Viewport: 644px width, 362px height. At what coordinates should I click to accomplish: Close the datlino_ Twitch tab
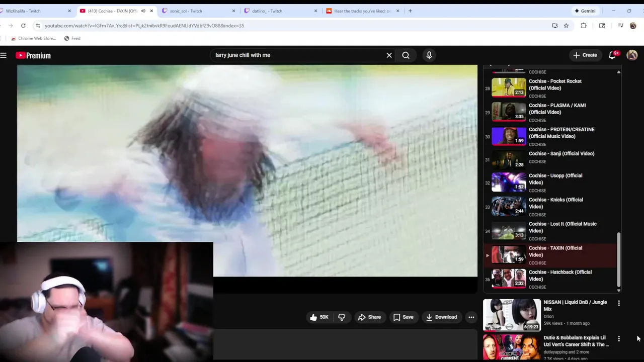tap(316, 11)
